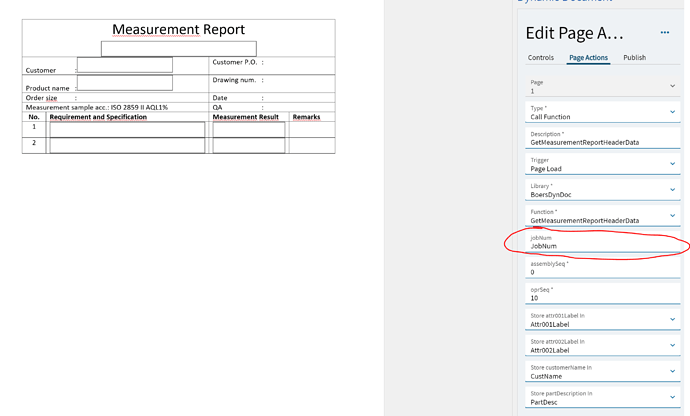Switch to the Controls tab
The width and height of the screenshot is (690, 416).
(x=540, y=58)
